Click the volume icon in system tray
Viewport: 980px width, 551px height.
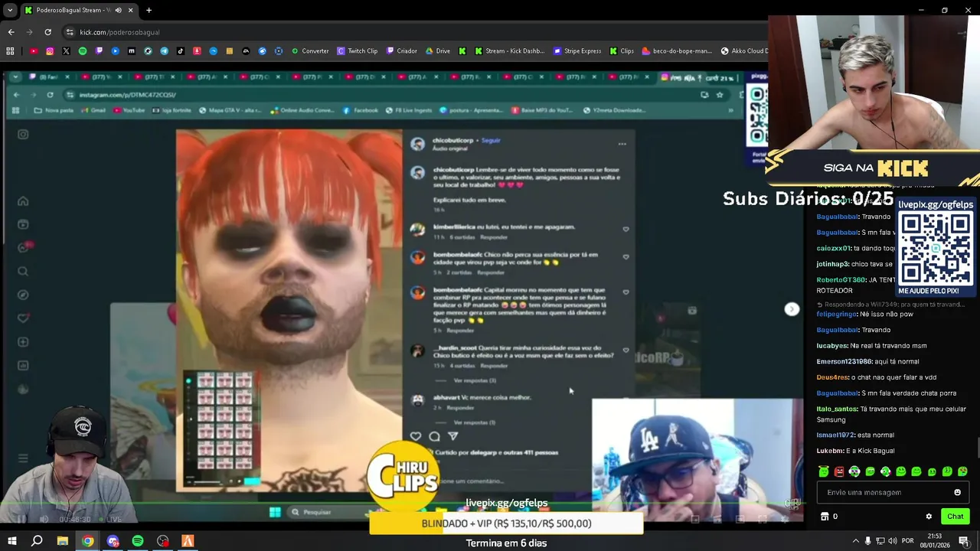(x=893, y=541)
